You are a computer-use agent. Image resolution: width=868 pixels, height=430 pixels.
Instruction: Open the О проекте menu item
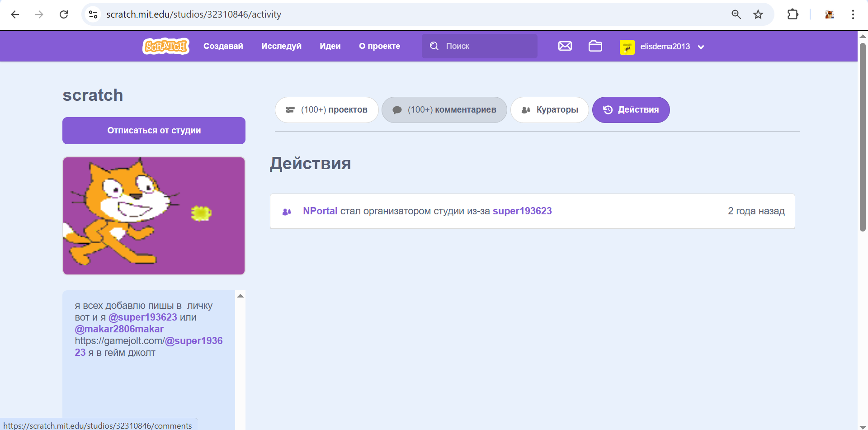tap(379, 46)
